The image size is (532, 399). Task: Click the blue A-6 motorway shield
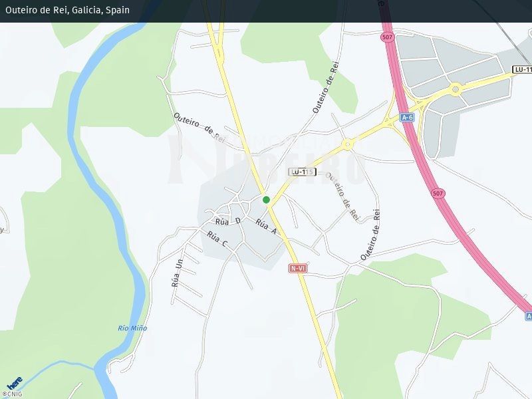pos(408,117)
